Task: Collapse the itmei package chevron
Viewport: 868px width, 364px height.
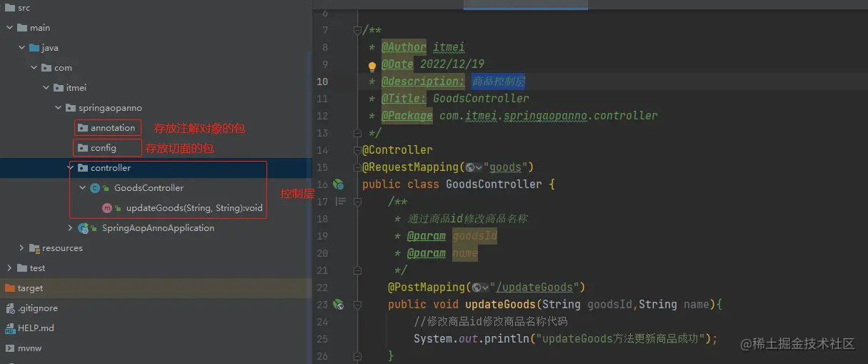Action: pos(46,88)
